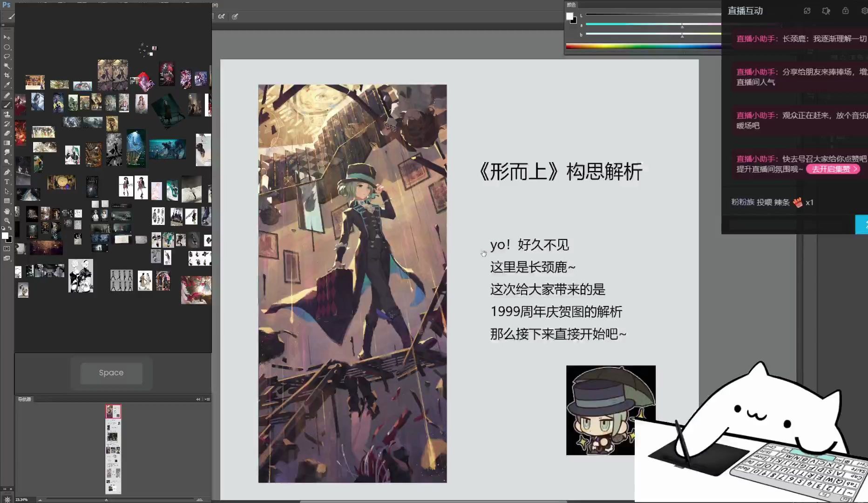Viewport: 868px width, 503px height.
Task: Switch to the 颜色 Color panel tab
Action: 571,5
